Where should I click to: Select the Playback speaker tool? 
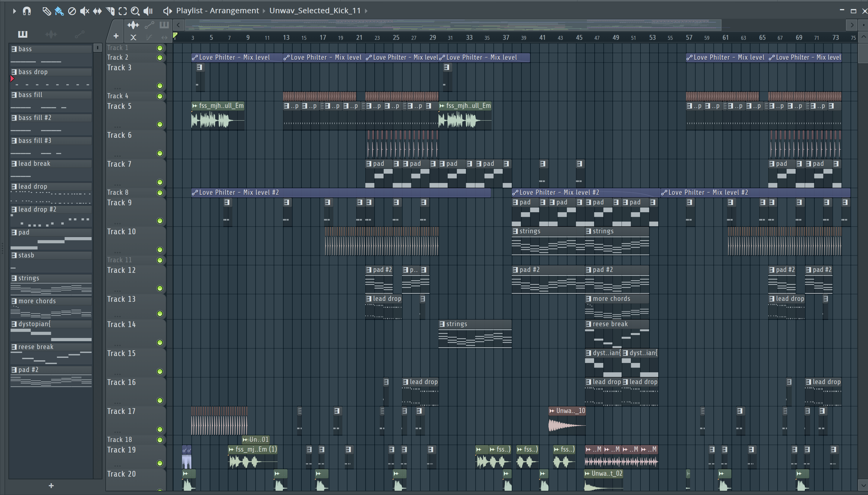[148, 11]
